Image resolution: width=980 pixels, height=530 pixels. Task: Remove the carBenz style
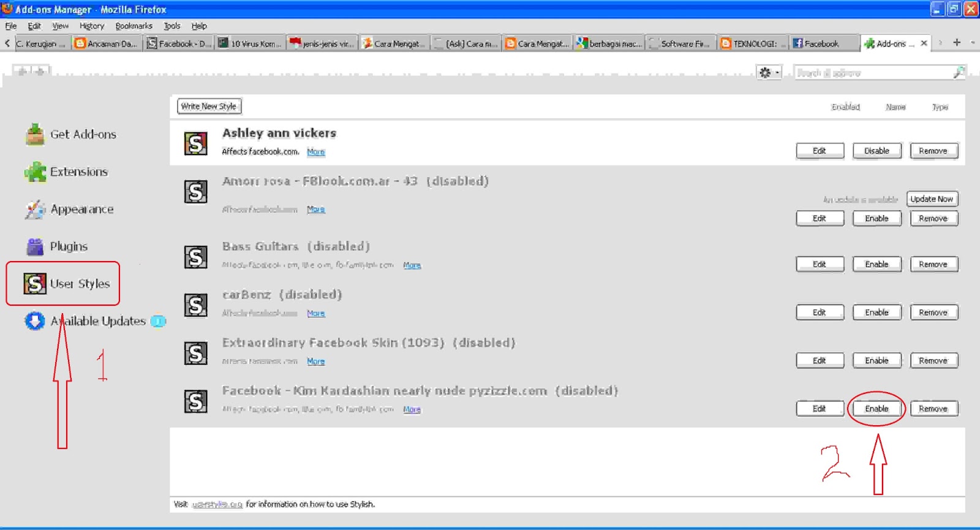933,312
